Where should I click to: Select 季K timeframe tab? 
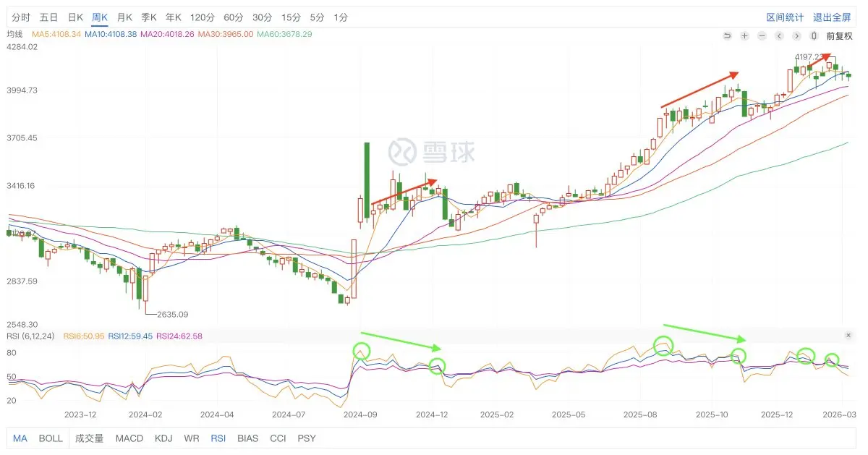pos(149,17)
